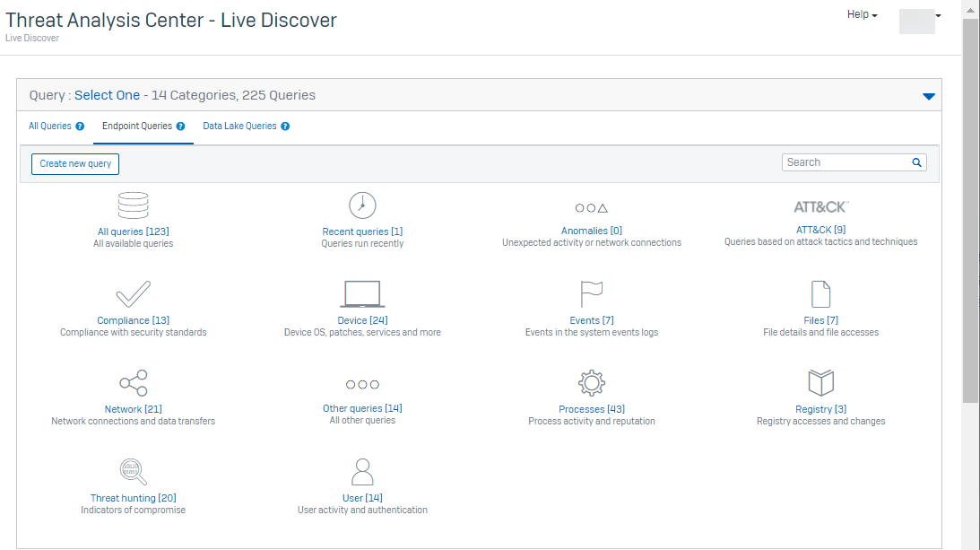Collapse the Query panel with blue arrow
This screenshot has width=980, height=550.
point(928,96)
